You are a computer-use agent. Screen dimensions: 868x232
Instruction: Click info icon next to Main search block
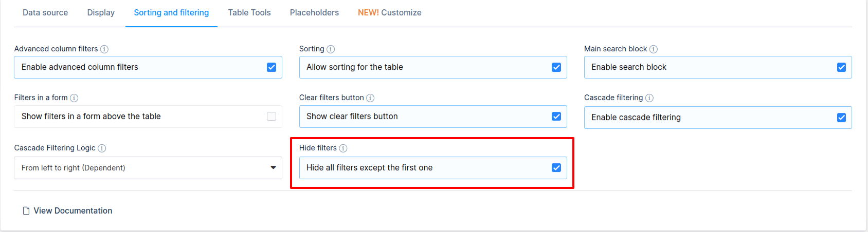pyautogui.click(x=654, y=49)
